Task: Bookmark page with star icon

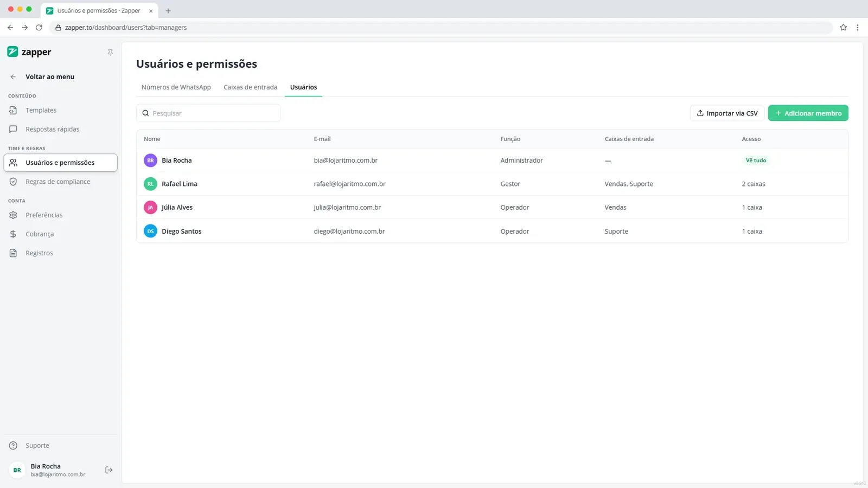Action: tap(843, 28)
